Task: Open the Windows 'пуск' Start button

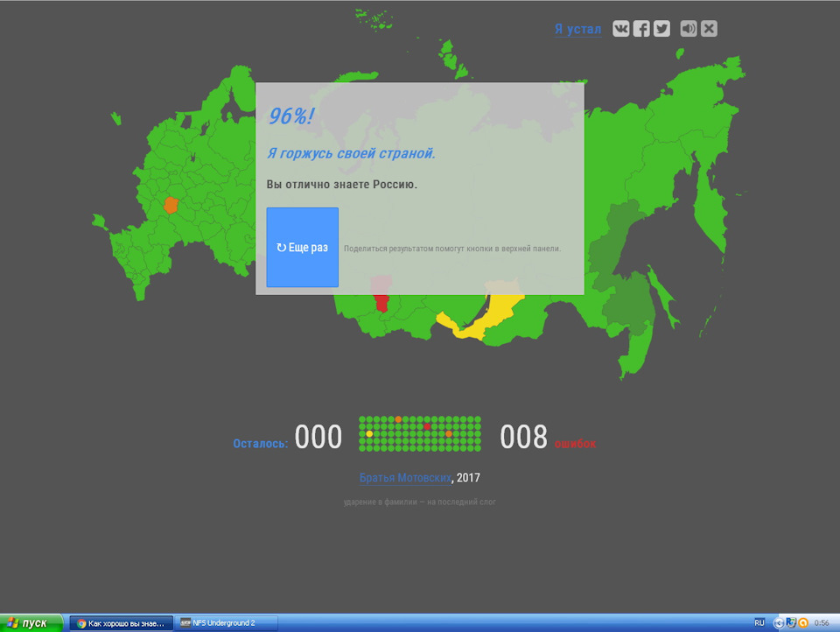Action: [31, 622]
